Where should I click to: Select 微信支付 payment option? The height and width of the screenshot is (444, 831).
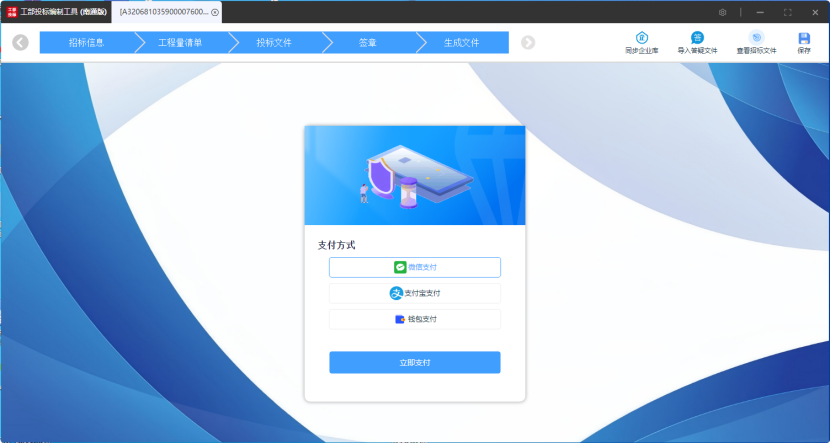[x=415, y=267]
